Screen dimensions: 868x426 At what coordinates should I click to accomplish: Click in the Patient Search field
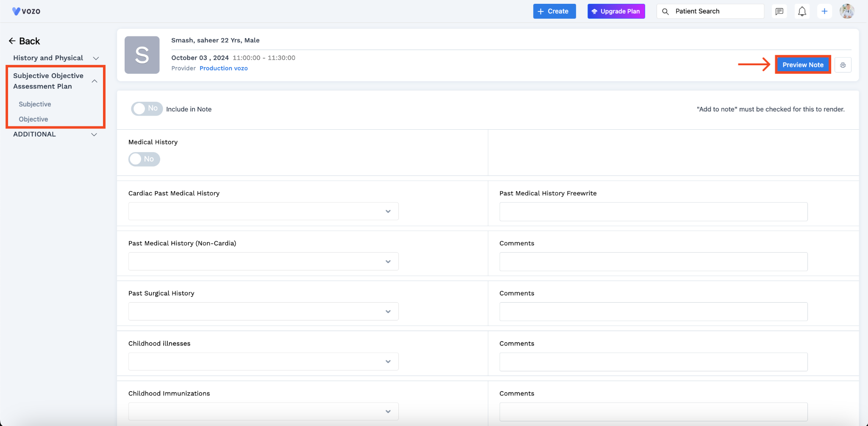pos(710,11)
